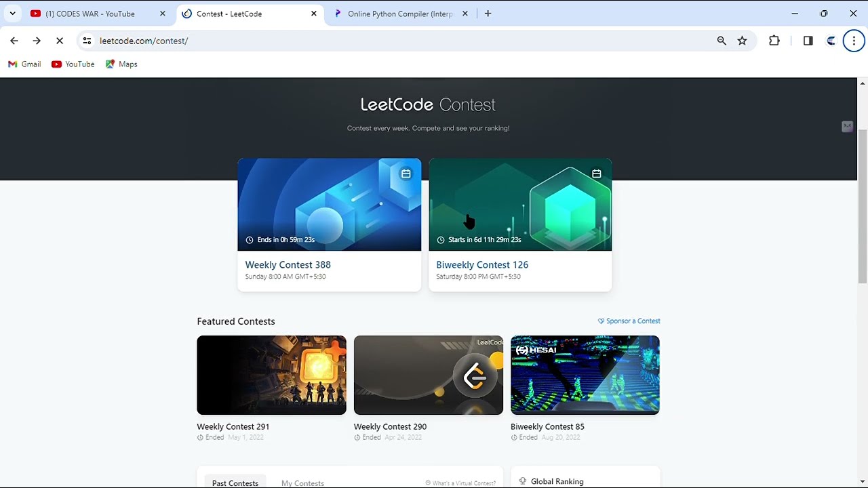This screenshot has height=488, width=868.
Task: Open the Weekly Contest 388 title link
Action: click(x=288, y=265)
